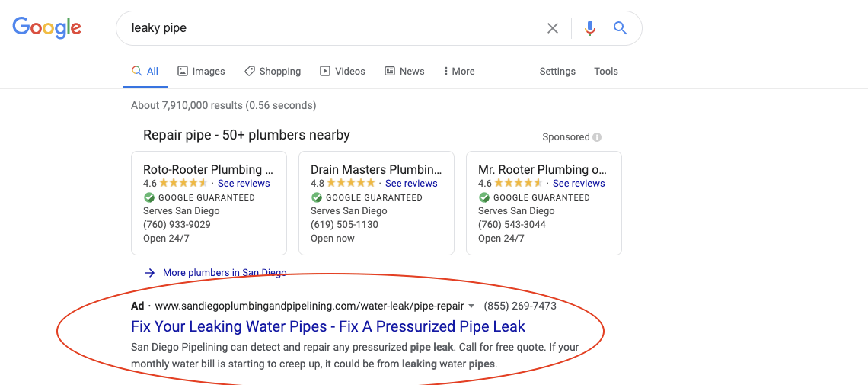Switch to the Images tab
The height and width of the screenshot is (385, 868).
tap(201, 72)
